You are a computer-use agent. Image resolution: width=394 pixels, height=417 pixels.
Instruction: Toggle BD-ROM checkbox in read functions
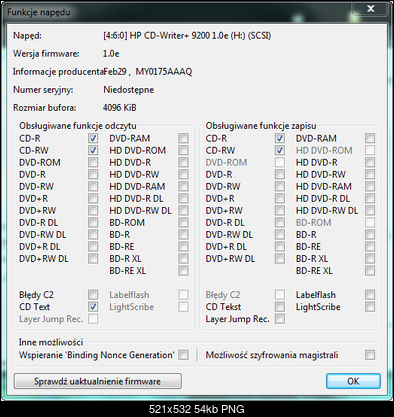[x=183, y=222]
